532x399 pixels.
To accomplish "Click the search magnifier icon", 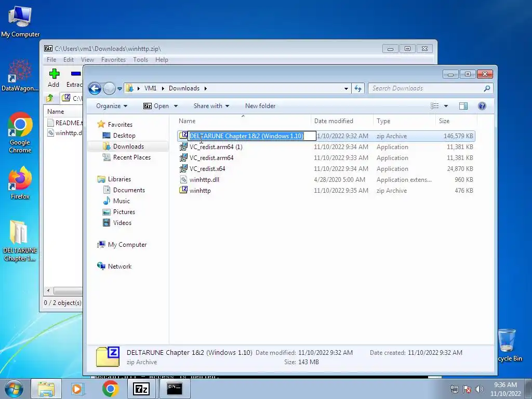I will [487, 88].
